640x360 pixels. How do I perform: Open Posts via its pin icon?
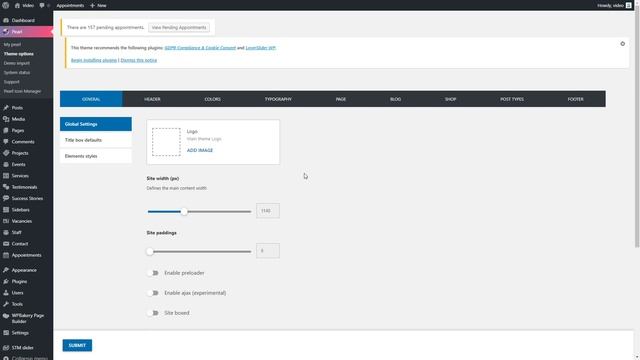6,107
